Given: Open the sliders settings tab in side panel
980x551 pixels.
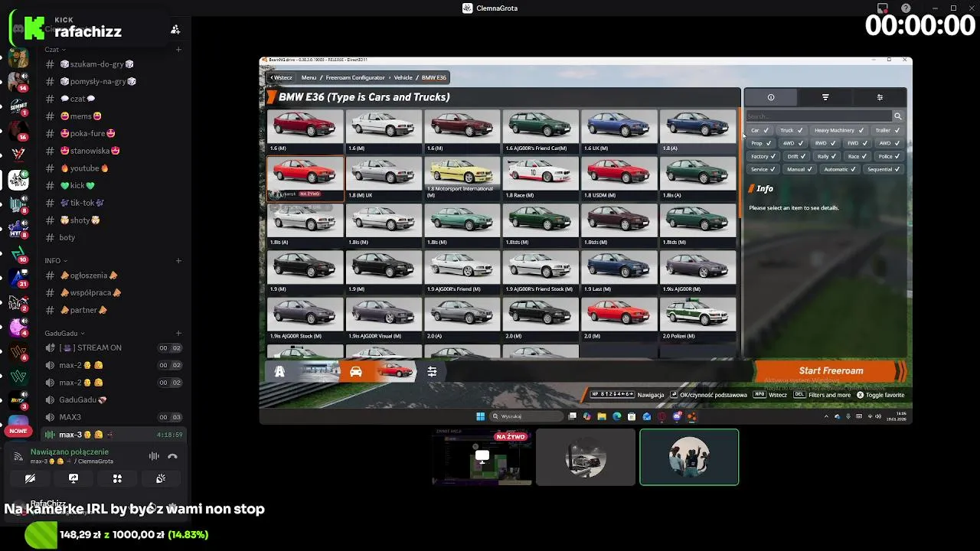Looking at the screenshot, I should coord(880,97).
